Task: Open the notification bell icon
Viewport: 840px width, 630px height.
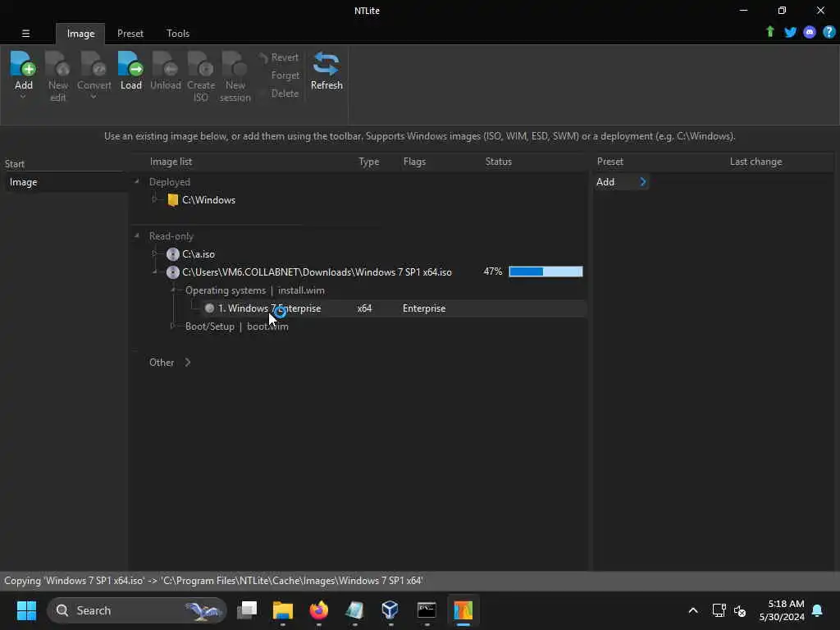Action: (818, 610)
